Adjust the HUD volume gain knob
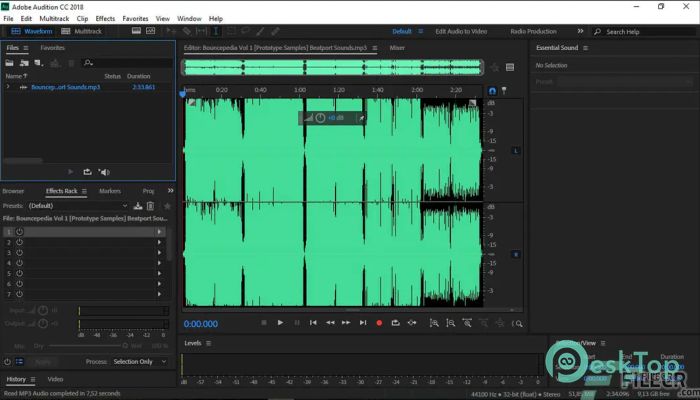Viewport: 700px width, 400px height. click(320, 118)
